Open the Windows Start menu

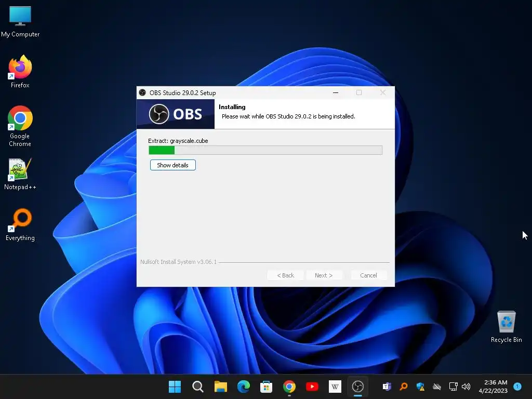coord(175,387)
